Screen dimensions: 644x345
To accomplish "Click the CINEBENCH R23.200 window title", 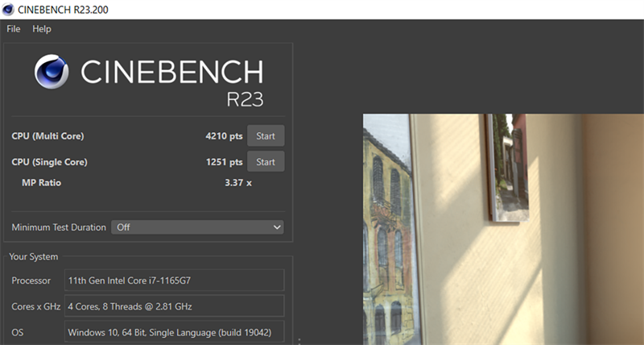I will pos(63,10).
